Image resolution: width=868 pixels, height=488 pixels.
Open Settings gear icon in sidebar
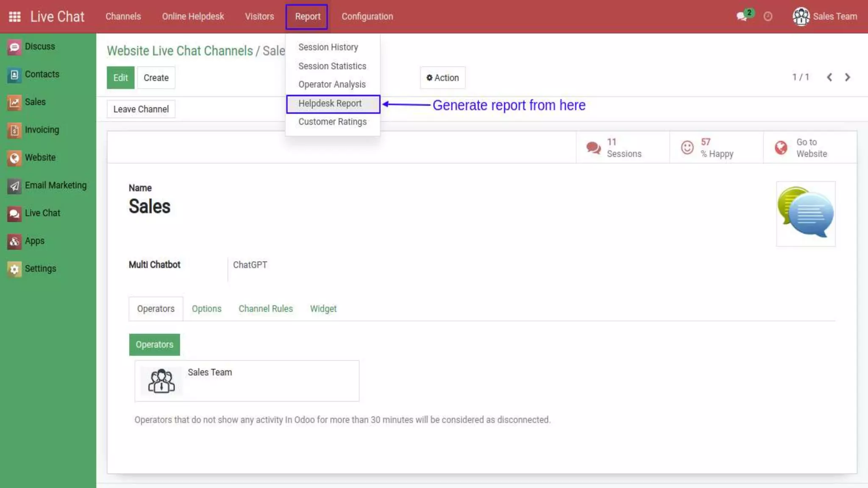click(x=14, y=269)
